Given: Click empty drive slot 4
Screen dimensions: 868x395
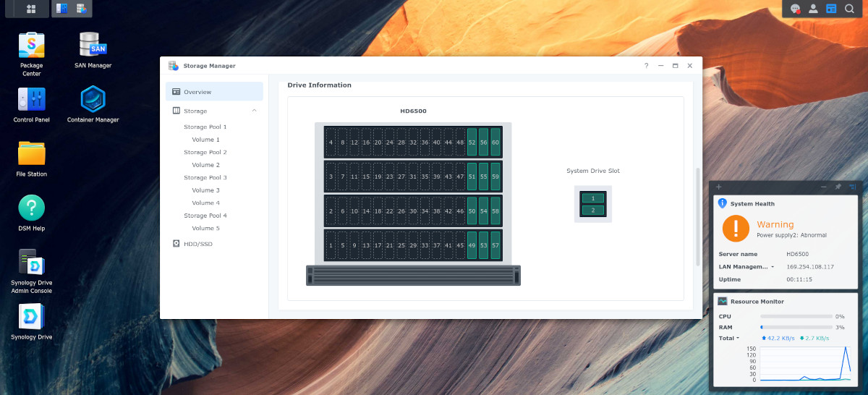Looking at the screenshot, I should (331, 143).
